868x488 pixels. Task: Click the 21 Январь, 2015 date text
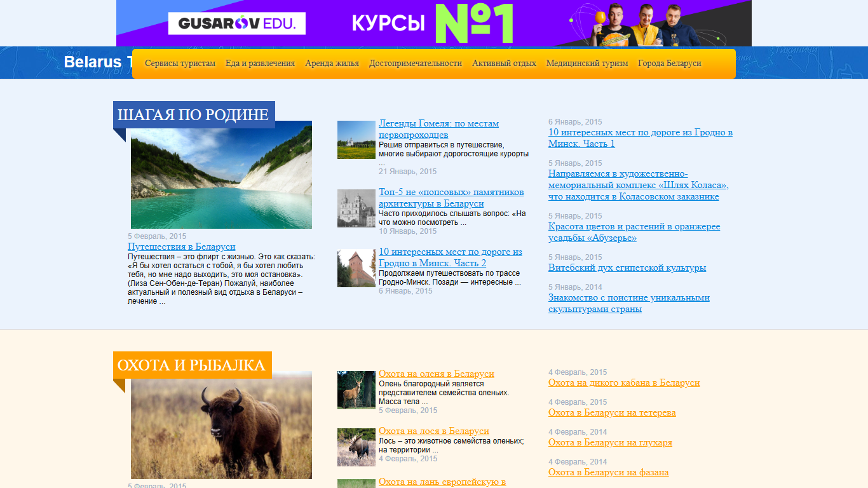point(408,172)
